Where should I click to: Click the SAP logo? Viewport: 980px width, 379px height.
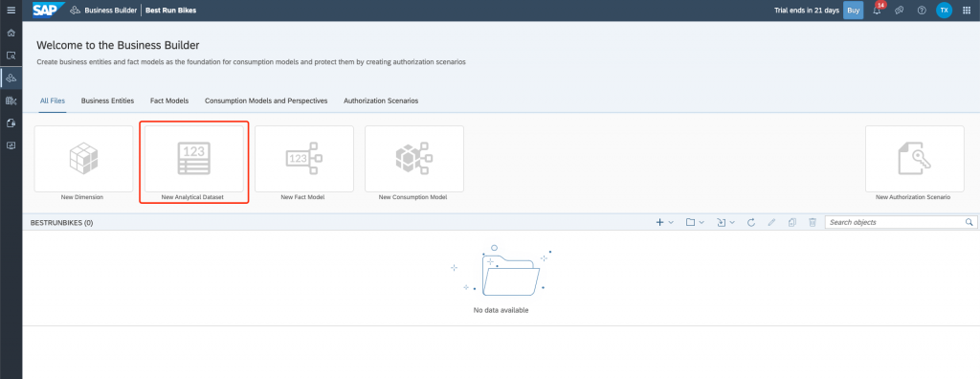click(x=48, y=10)
